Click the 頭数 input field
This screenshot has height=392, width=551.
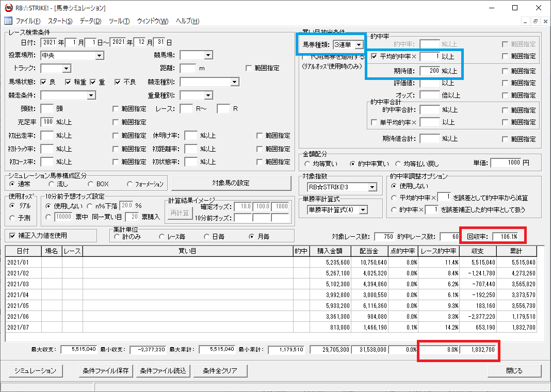coord(47,109)
